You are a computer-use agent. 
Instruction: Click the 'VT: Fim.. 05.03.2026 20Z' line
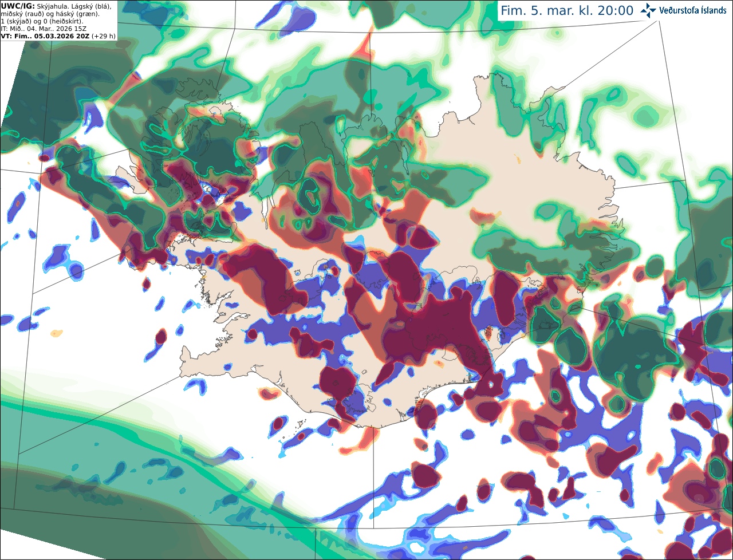tap(58, 36)
